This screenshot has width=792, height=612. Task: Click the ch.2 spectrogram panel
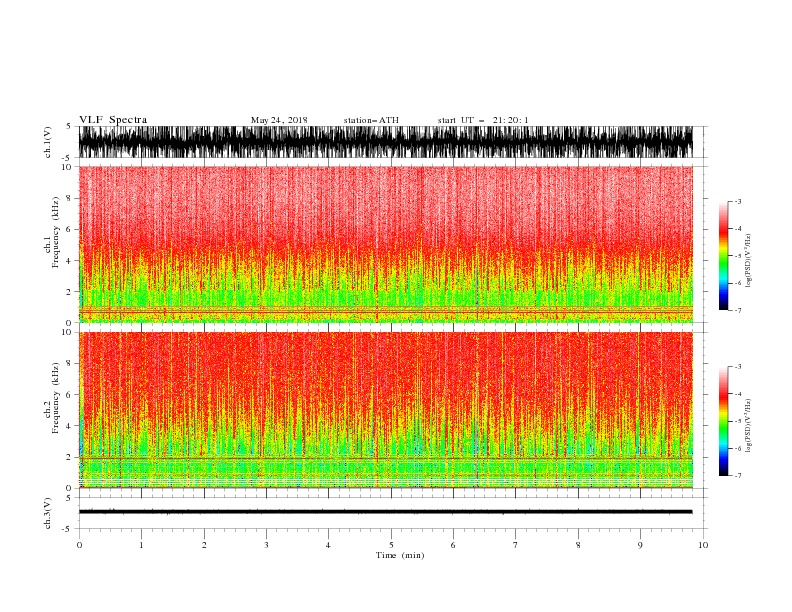pos(386,410)
